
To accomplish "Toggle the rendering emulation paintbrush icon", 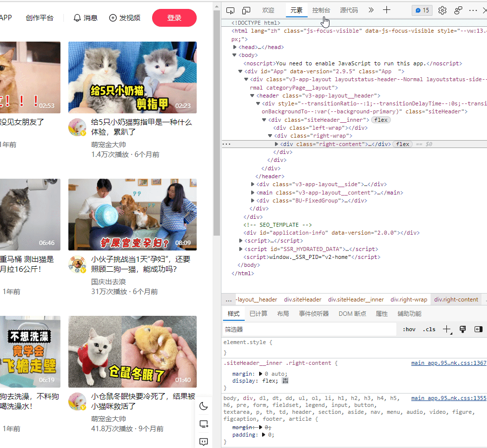I will pyautogui.click(x=462, y=329).
